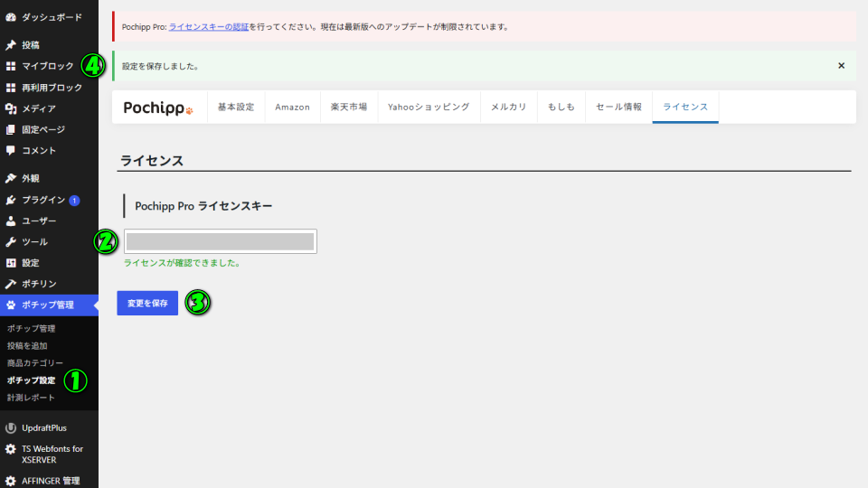Select the ライセンス tab
Image resolution: width=868 pixels, height=488 pixels.
[x=685, y=107]
